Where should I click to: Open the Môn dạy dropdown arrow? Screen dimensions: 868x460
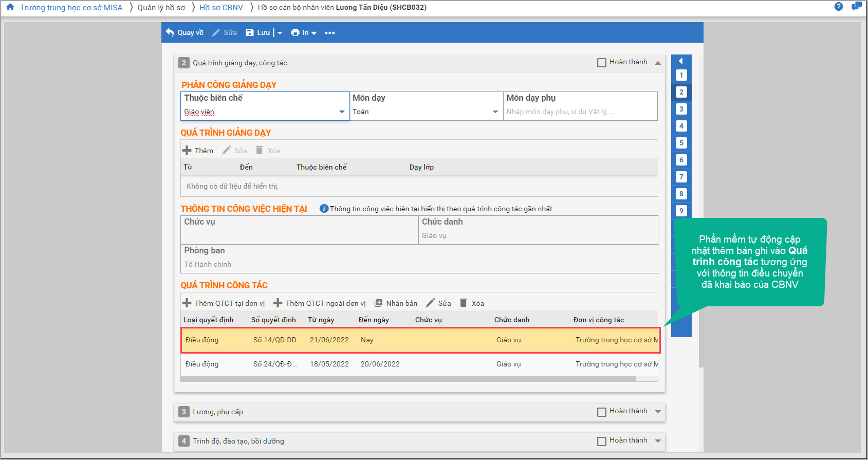pos(495,112)
